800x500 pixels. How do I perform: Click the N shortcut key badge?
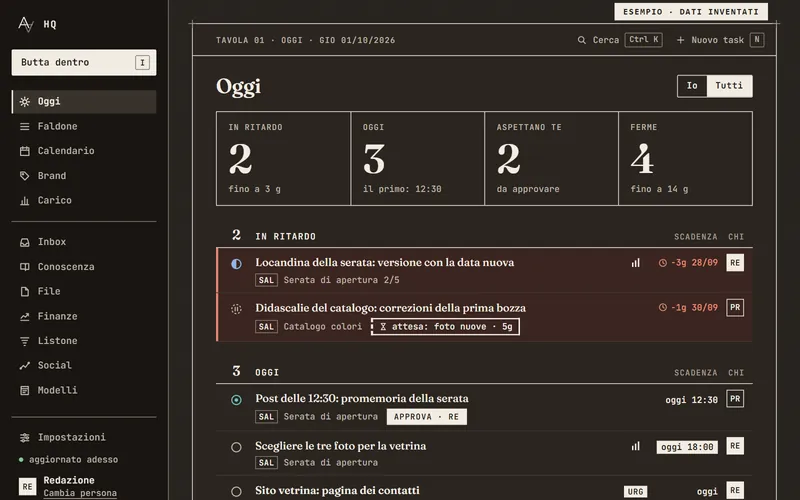click(x=757, y=39)
